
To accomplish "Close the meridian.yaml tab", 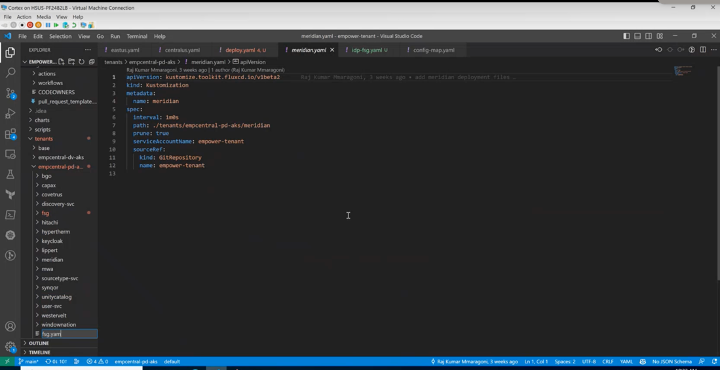I will (332, 50).
